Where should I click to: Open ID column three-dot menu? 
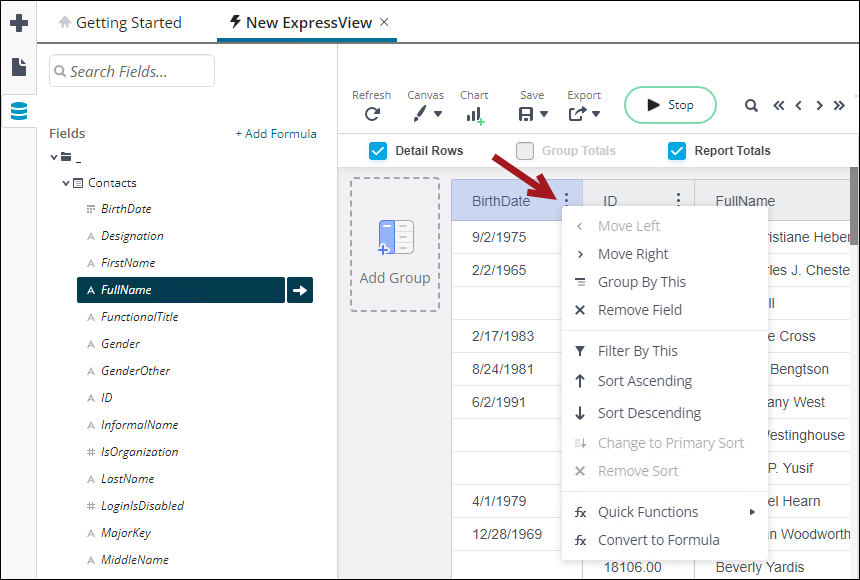pos(678,199)
